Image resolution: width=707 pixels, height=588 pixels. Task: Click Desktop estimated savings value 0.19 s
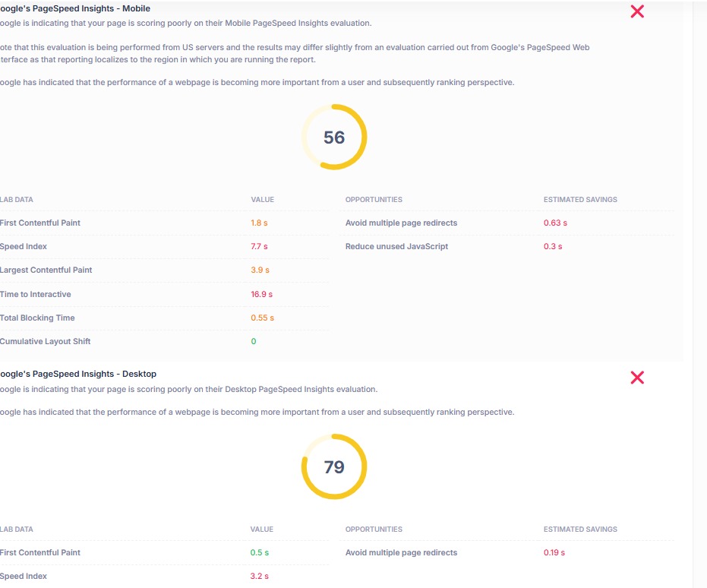(554, 552)
